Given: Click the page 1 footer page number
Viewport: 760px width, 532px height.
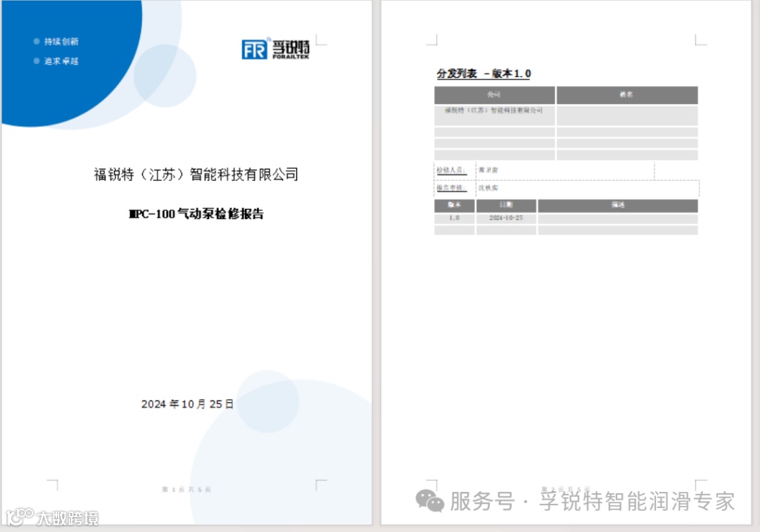Looking at the screenshot, I should pyautogui.click(x=186, y=489).
